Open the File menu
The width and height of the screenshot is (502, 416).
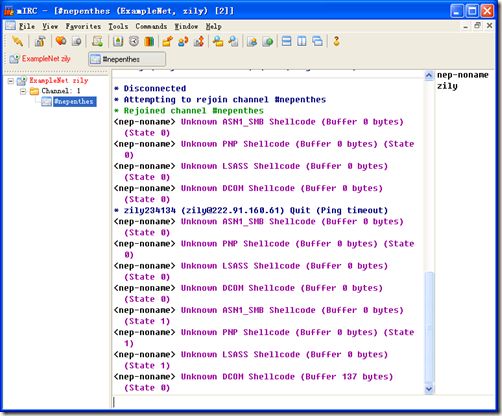click(x=27, y=26)
